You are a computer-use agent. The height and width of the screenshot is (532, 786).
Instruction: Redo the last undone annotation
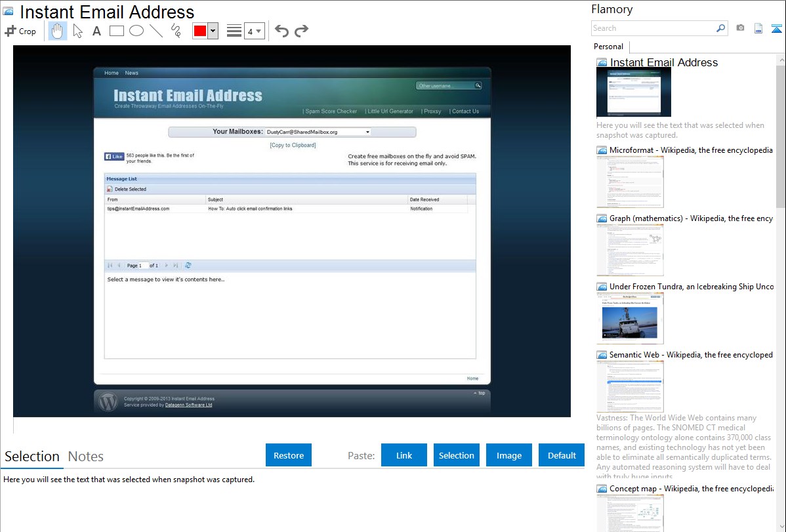(301, 31)
